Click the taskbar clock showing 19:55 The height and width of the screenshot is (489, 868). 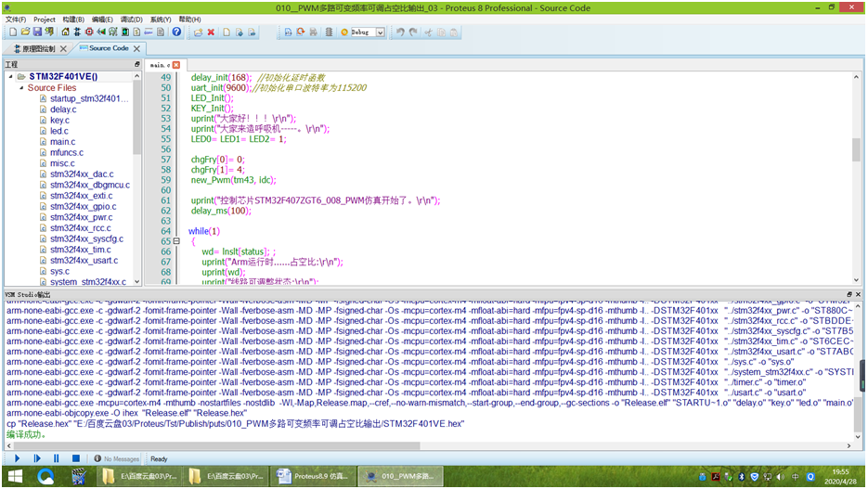(840, 477)
